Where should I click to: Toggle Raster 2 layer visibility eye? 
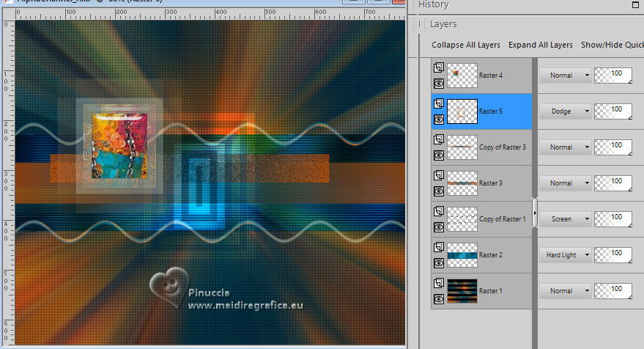click(439, 263)
